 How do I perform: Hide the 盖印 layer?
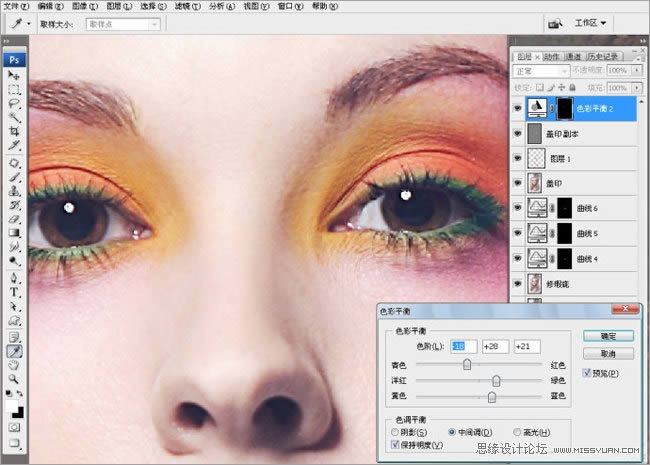[518, 183]
